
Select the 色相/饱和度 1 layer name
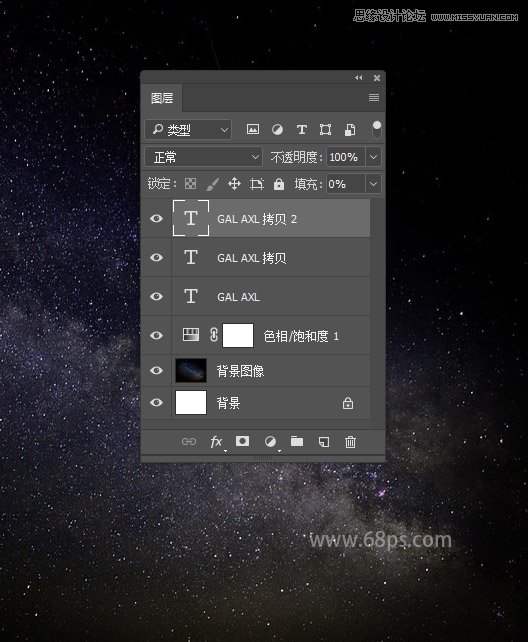coord(301,336)
